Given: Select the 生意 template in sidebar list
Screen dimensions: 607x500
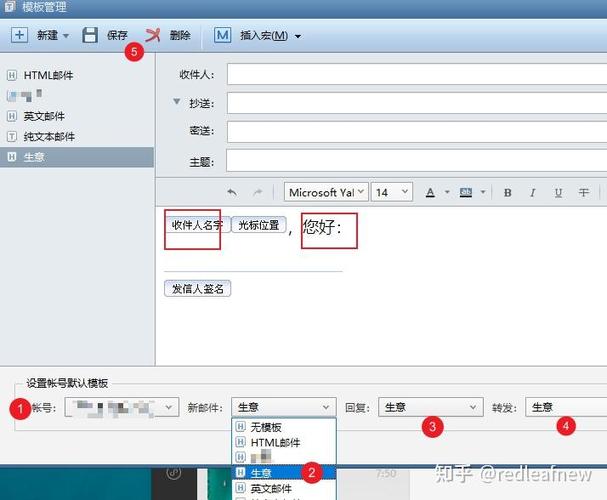Looking at the screenshot, I should click(x=77, y=157).
